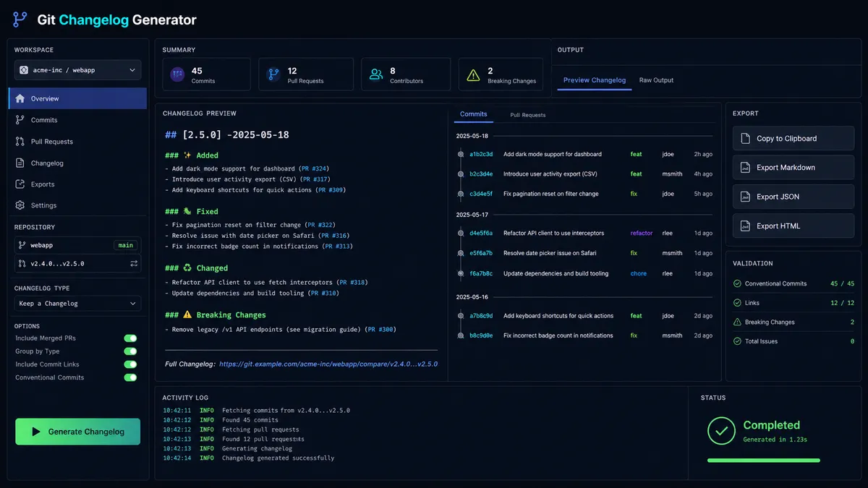This screenshot has height=488, width=868.
Task: Click the git branch logo icon
Action: [x=20, y=20]
